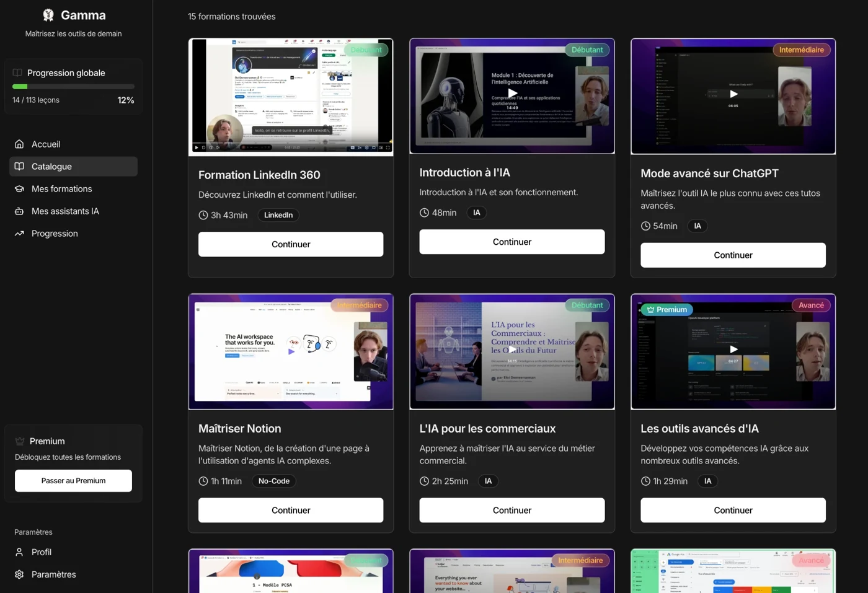Click Premium badge on Les outils avancés d'IA
Viewport: 868px width, 593px height.
coord(666,309)
